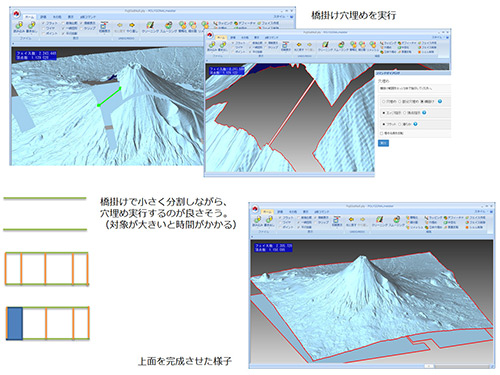Open the 表示 ribbon tab in the bottom-right window
This screenshot has width=500, height=375.
[x=305, y=212]
